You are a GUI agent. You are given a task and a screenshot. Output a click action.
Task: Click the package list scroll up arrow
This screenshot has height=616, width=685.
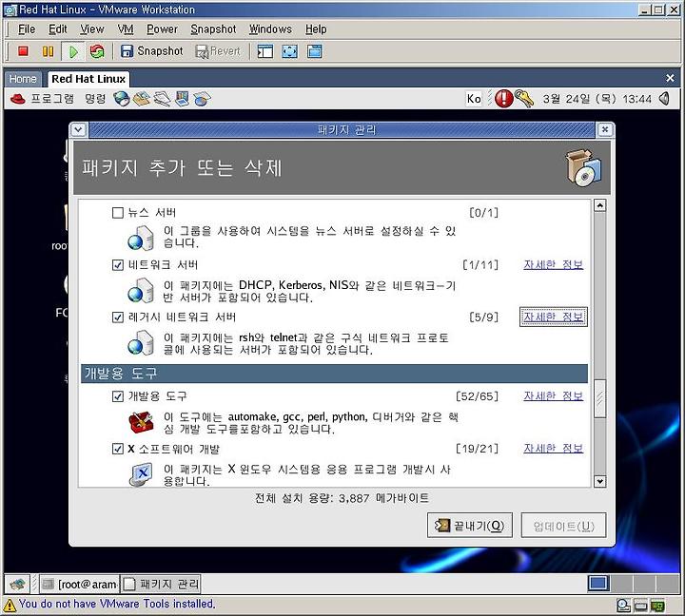point(599,205)
